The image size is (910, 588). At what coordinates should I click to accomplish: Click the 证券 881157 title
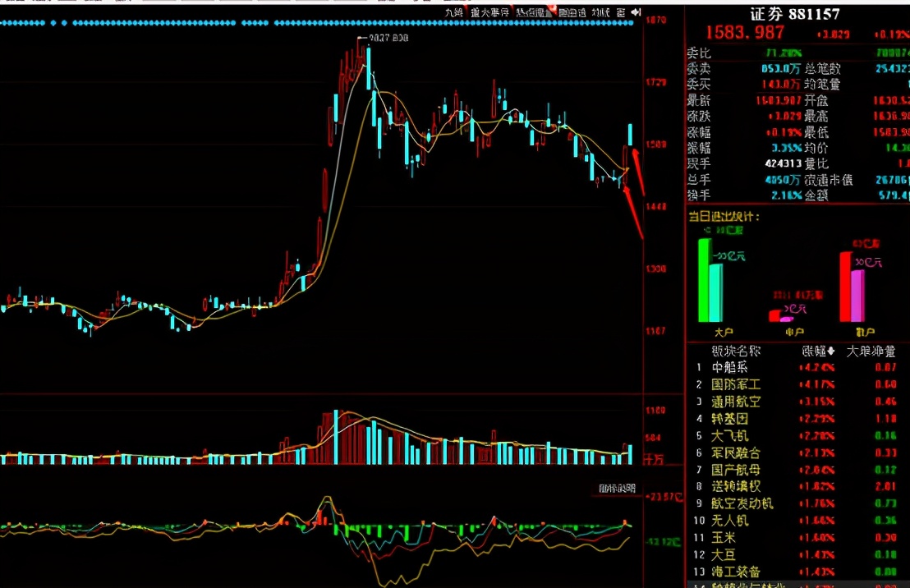tap(794, 14)
